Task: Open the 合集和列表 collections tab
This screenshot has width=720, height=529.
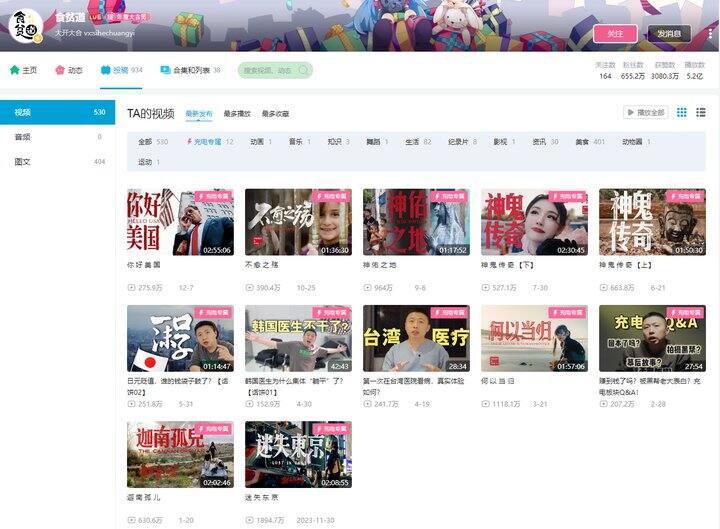Action: pos(190,70)
